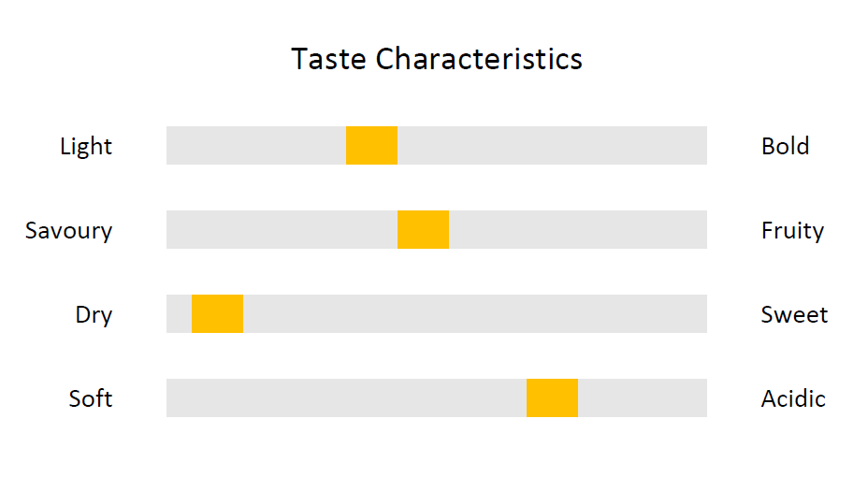This screenshot has width=868, height=491.
Task: Click the Soft label
Action: click(90, 398)
